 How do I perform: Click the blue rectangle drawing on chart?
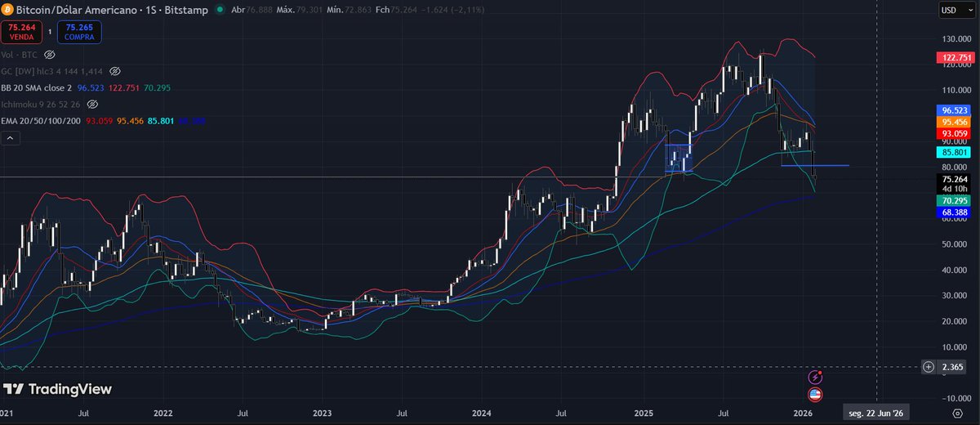pos(679,158)
